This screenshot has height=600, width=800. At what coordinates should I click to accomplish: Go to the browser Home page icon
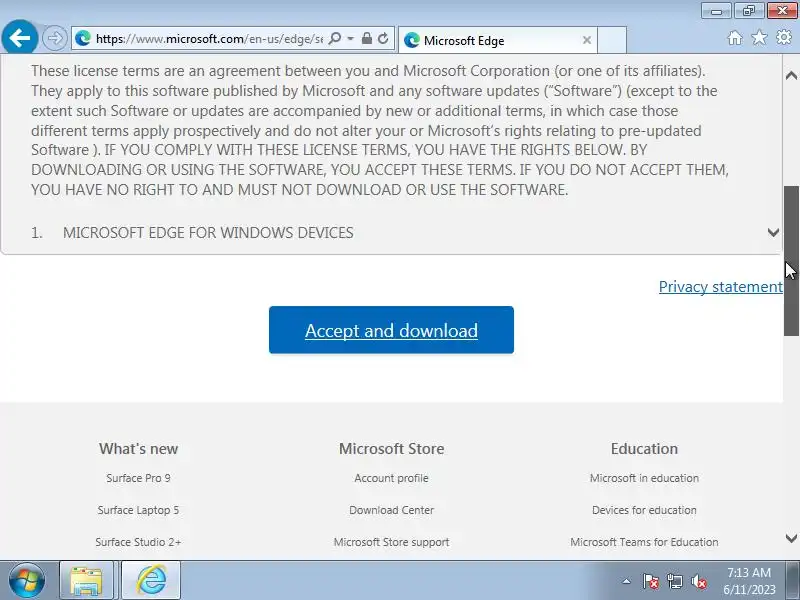point(735,38)
